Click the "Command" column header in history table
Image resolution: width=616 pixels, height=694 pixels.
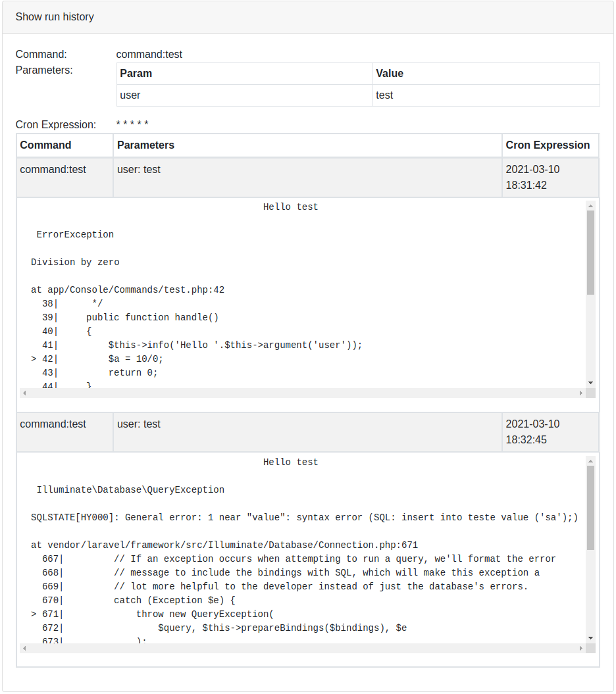pyautogui.click(x=64, y=145)
